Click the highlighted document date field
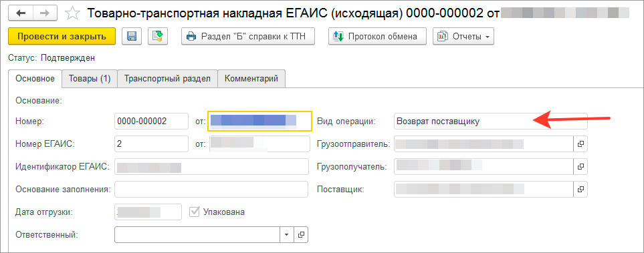644x253 pixels. coord(259,121)
